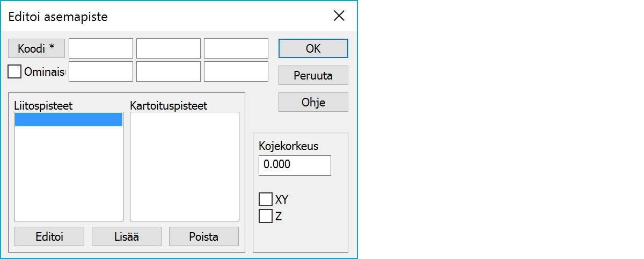Close the Editoi asemapiste dialog

click(x=339, y=16)
